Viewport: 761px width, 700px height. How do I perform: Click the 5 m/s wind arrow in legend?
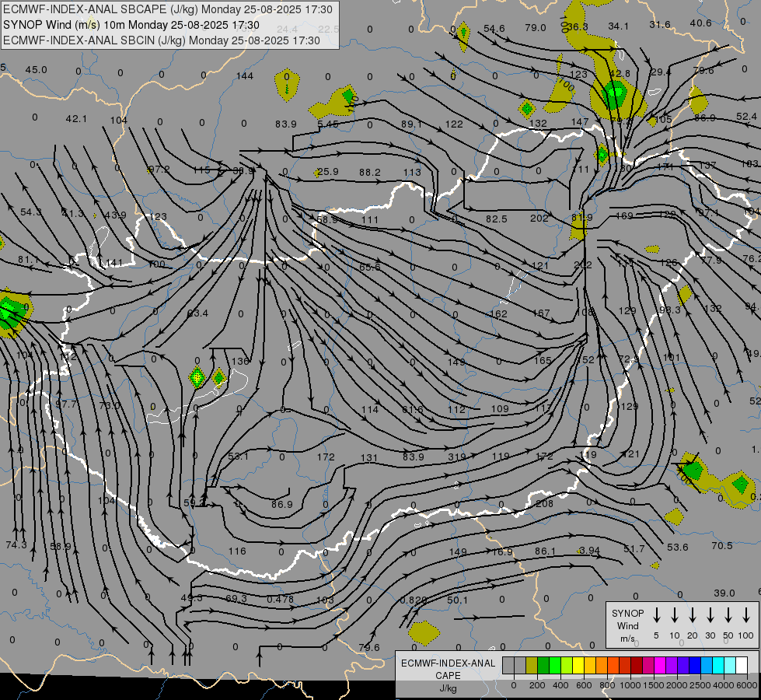coord(656,615)
